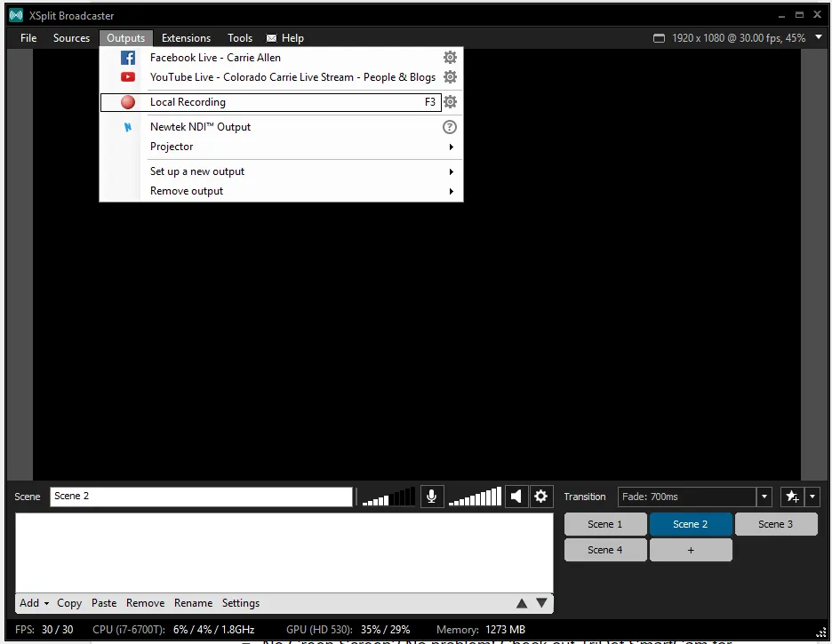The image size is (832, 644).
Task: Click the red Local Recording icon
Action: (127, 102)
